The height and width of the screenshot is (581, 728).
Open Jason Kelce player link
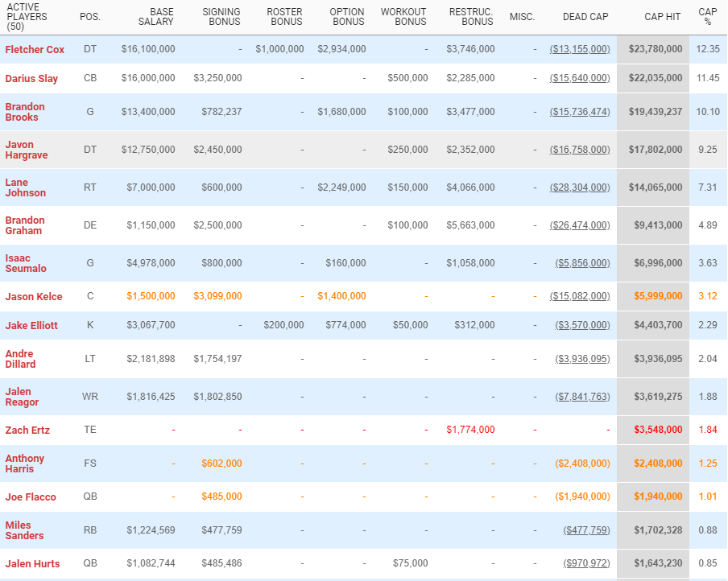(x=34, y=296)
